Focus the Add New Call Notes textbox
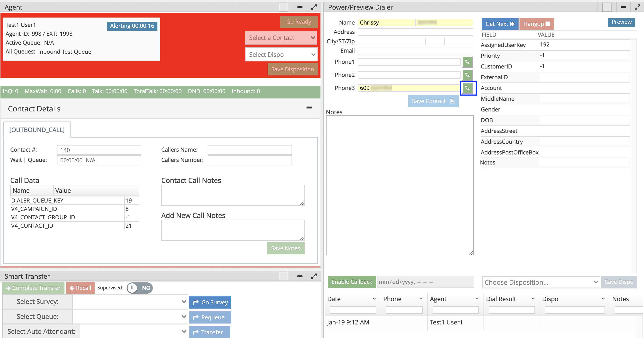 (x=233, y=230)
